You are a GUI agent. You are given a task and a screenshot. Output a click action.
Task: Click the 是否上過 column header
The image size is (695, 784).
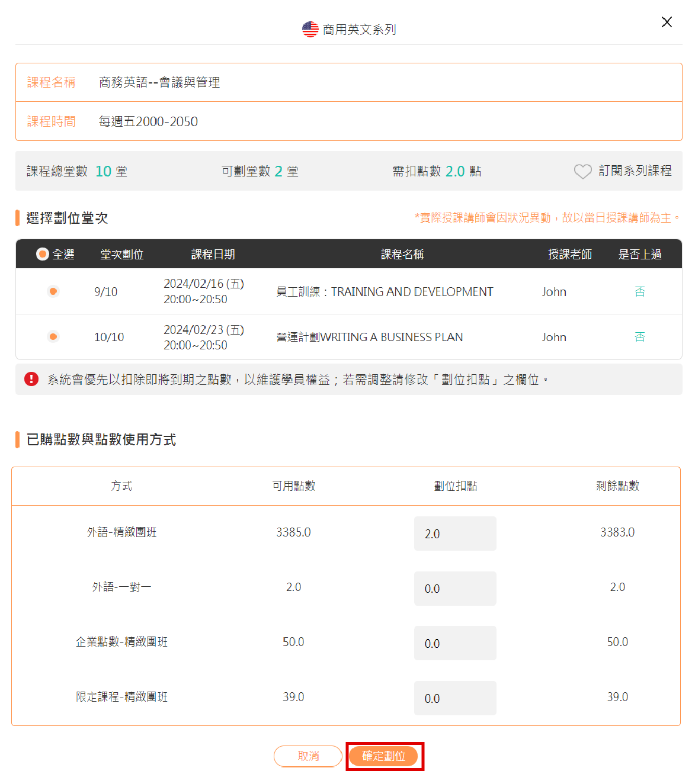click(x=640, y=254)
